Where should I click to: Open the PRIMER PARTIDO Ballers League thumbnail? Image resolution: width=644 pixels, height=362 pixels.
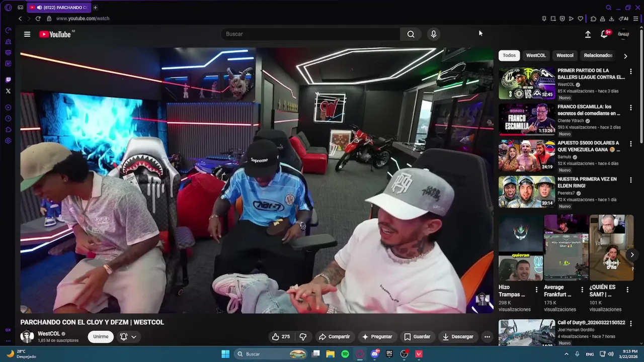click(x=527, y=83)
